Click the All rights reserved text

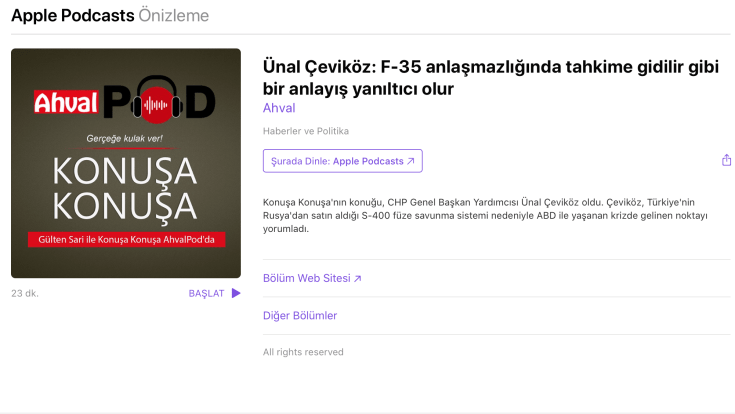coord(303,352)
